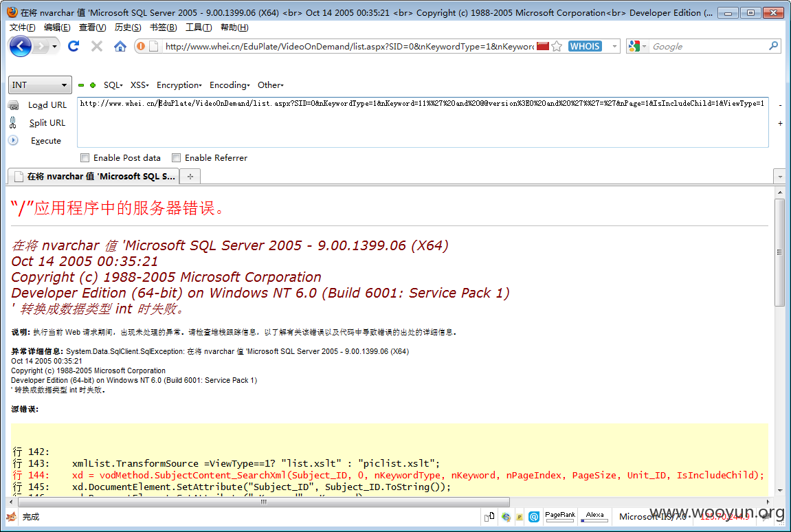Click the blue globe sync status icon
Screen dimensions: 791x532
click(x=506, y=516)
